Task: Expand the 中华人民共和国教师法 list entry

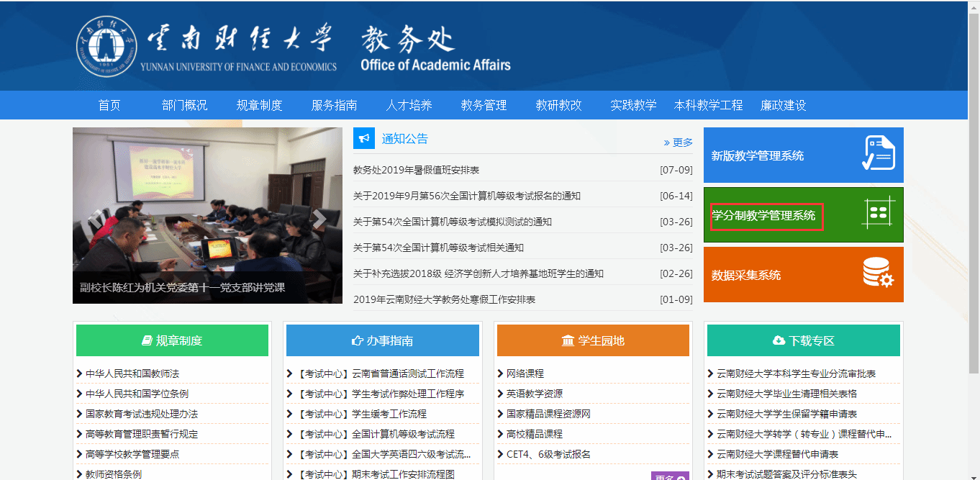Action: tap(132, 373)
